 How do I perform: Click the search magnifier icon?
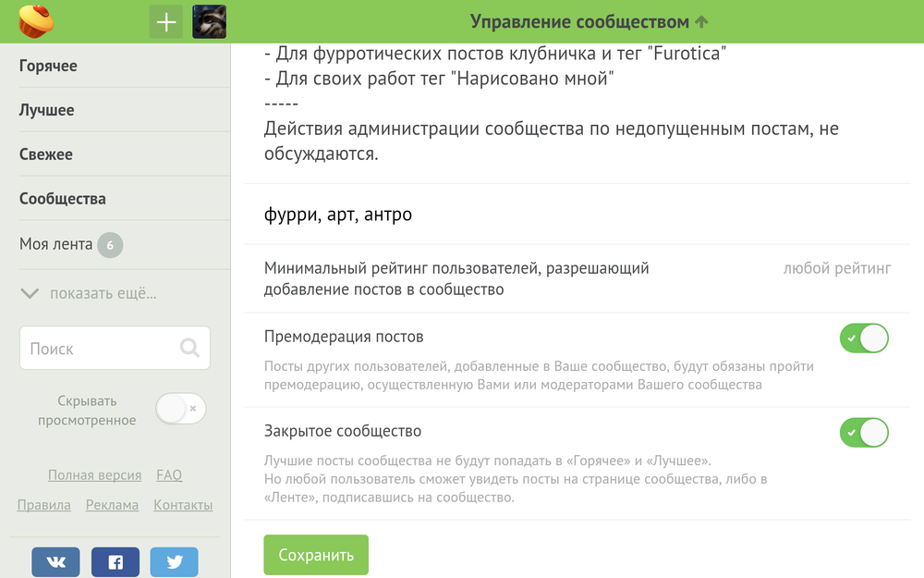[x=189, y=348]
